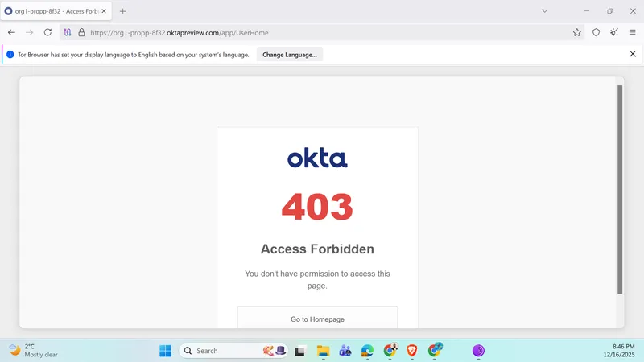Restore down the browser window

(609, 11)
